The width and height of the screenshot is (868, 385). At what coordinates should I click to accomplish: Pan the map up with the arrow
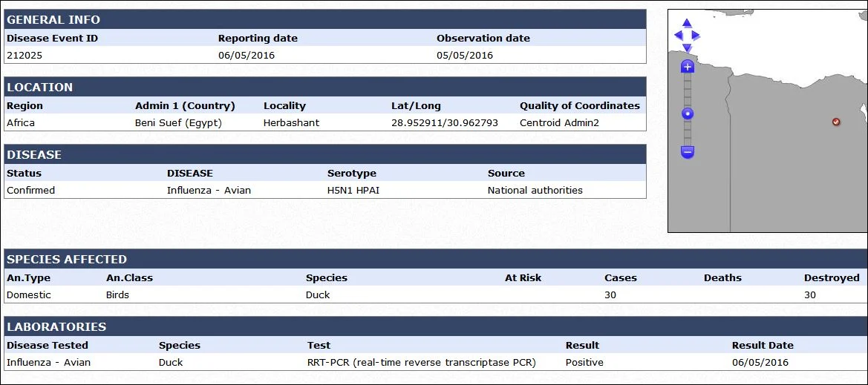[687, 23]
